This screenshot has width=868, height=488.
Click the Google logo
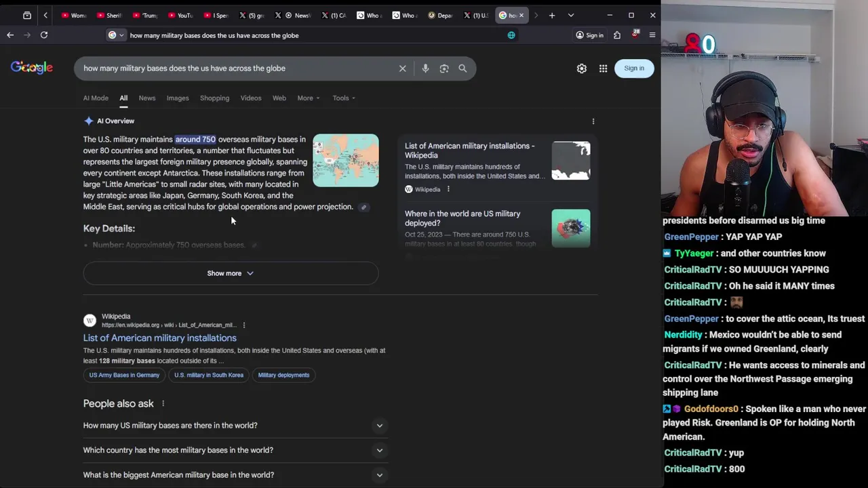32,68
